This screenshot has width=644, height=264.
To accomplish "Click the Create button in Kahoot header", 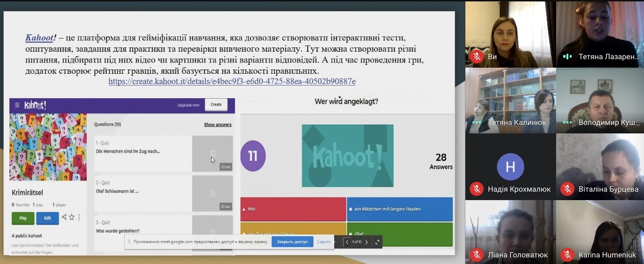I will pos(216,105).
